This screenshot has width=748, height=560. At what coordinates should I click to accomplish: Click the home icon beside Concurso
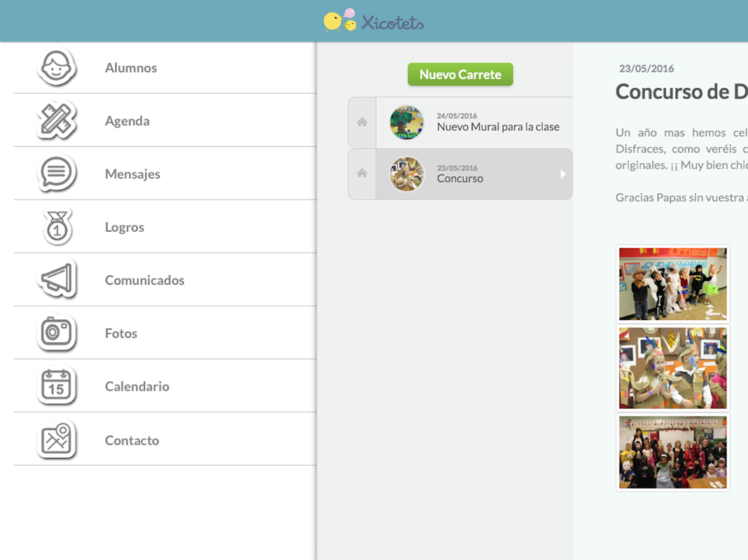[x=362, y=172]
